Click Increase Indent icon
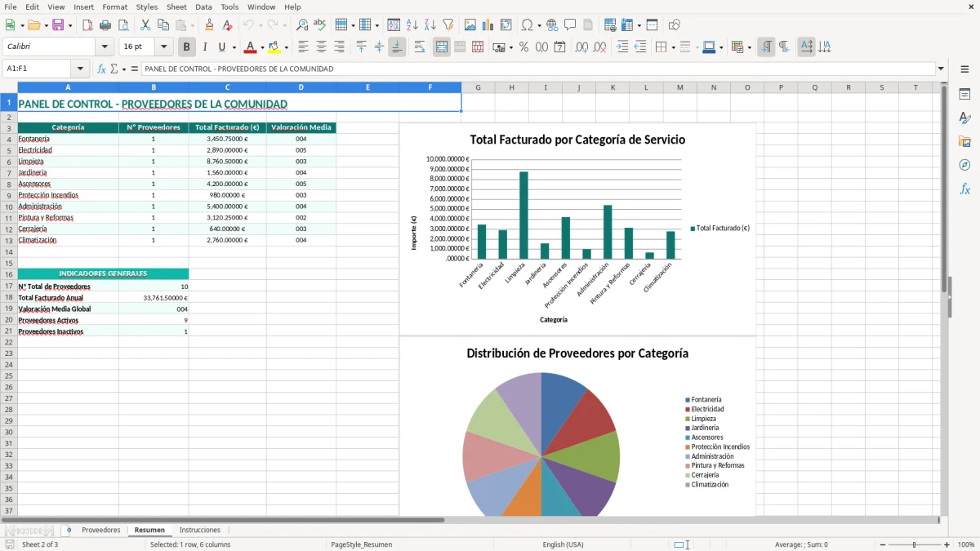980x551 pixels. tap(622, 47)
